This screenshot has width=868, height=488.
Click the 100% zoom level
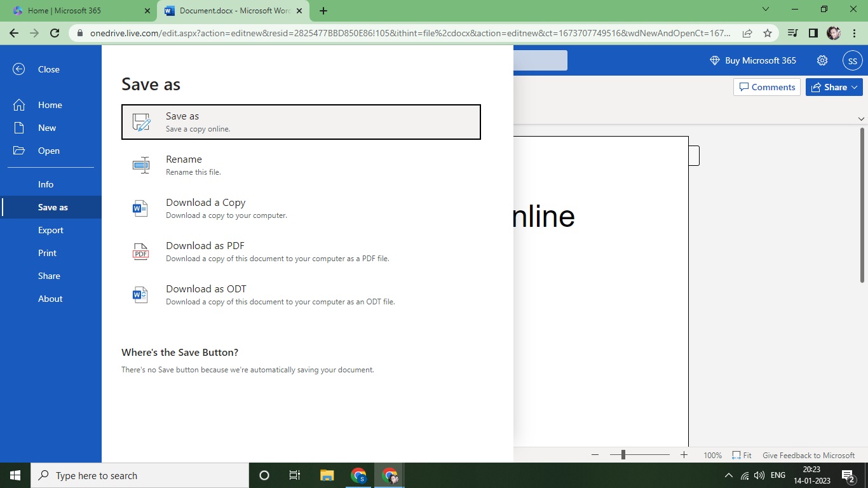pos(712,456)
